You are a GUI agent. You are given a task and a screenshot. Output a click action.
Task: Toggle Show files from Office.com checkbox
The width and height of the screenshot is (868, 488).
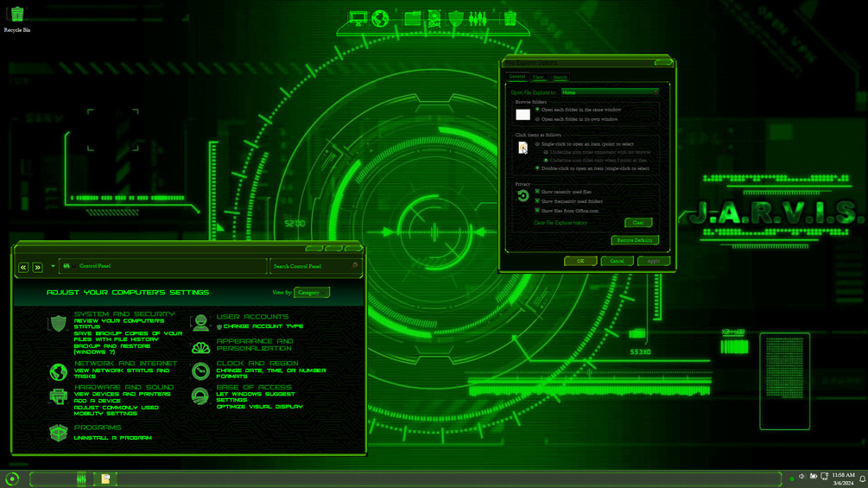(537, 210)
